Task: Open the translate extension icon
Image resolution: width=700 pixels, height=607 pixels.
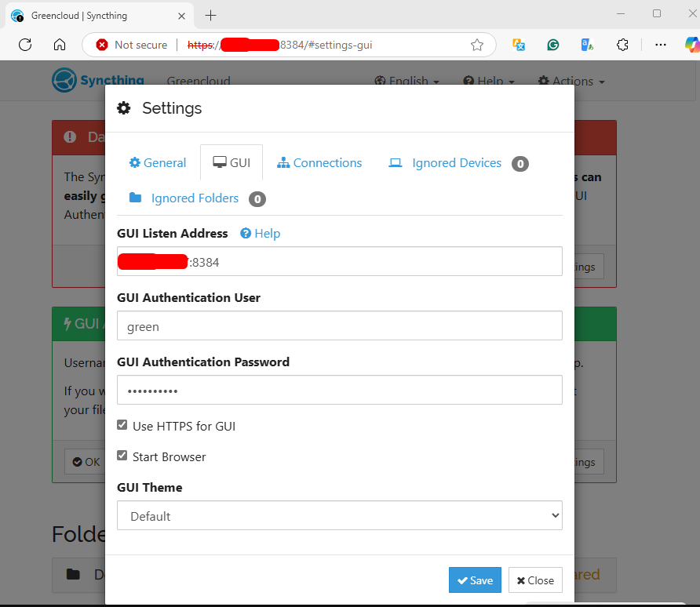Action: coord(518,45)
